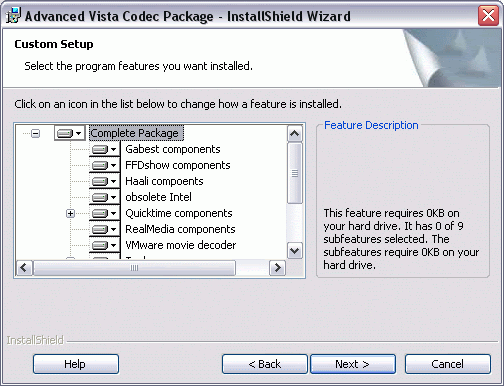Click the installer icon in title bar
This screenshot has width=504, height=386.
click(13, 16)
